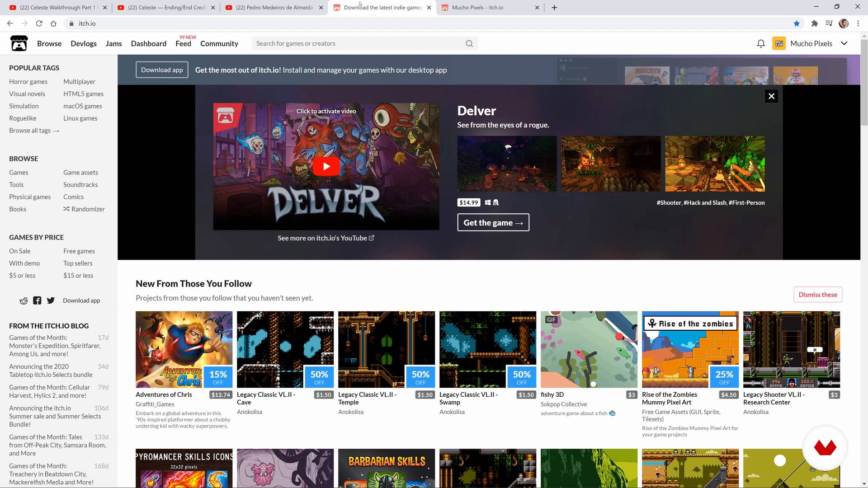Click the Graffiti_Games creator link
The image size is (868, 488).
tap(155, 404)
